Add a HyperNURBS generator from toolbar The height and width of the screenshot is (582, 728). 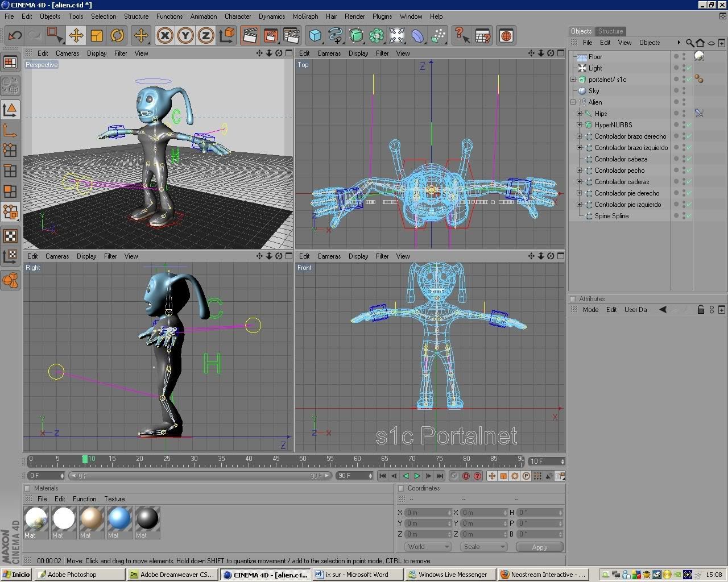(356, 36)
